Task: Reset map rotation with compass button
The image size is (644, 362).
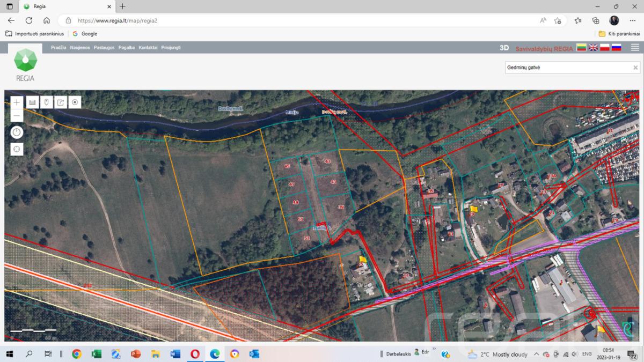Action: tap(17, 132)
